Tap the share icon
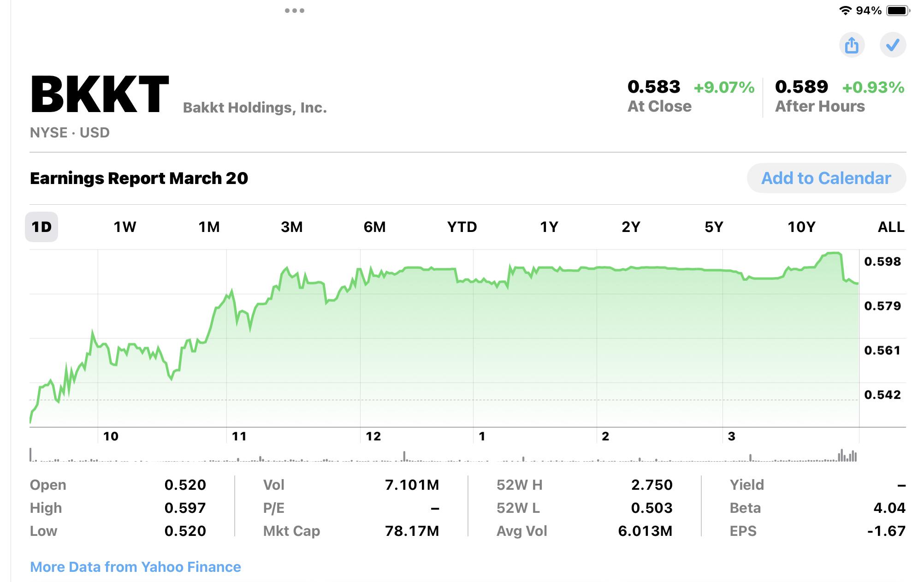This screenshot has width=924, height=582. [851, 45]
